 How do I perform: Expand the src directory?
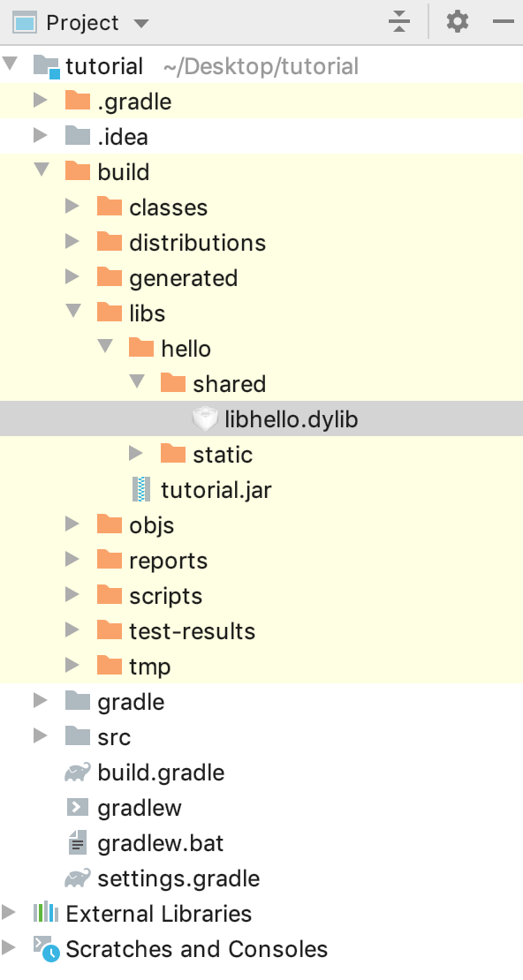[x=41, y=736]
